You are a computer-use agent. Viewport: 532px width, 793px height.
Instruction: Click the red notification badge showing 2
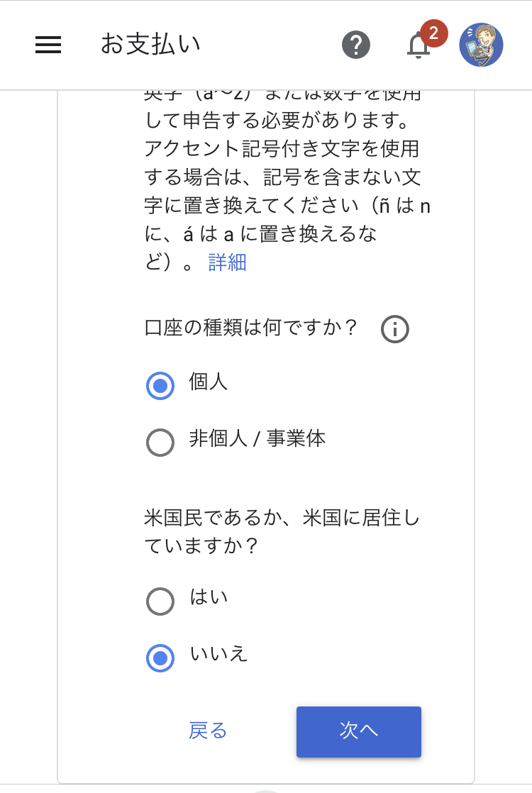coord(433,33)
